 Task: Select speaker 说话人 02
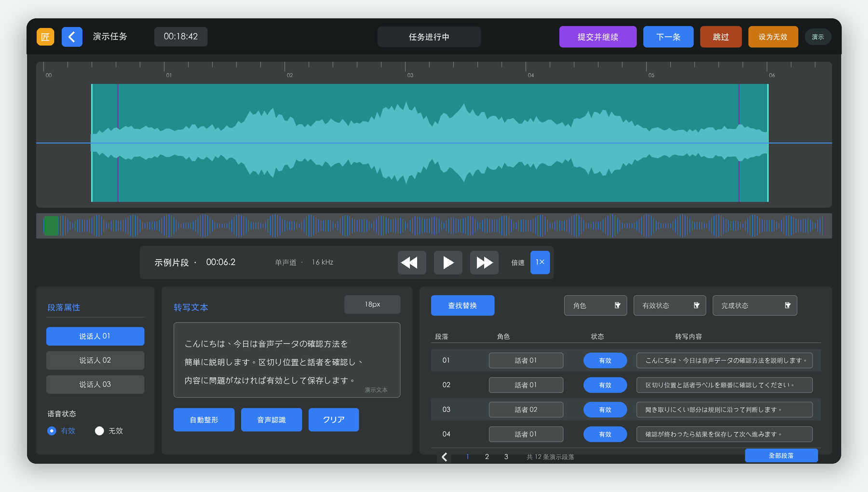[x=95, y=360]
